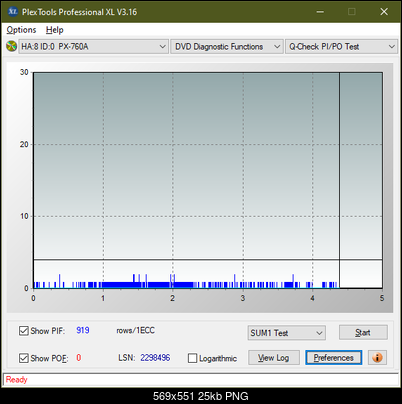Open the Q-Check PI/PO Test dropdown
This screenshot has height=404, width=402.
coord(341,47)
